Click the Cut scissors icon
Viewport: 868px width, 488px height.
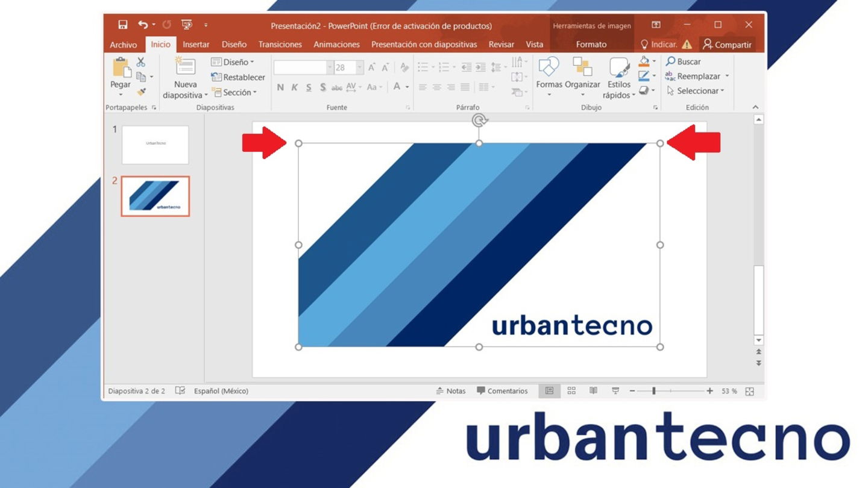[141, 62]
